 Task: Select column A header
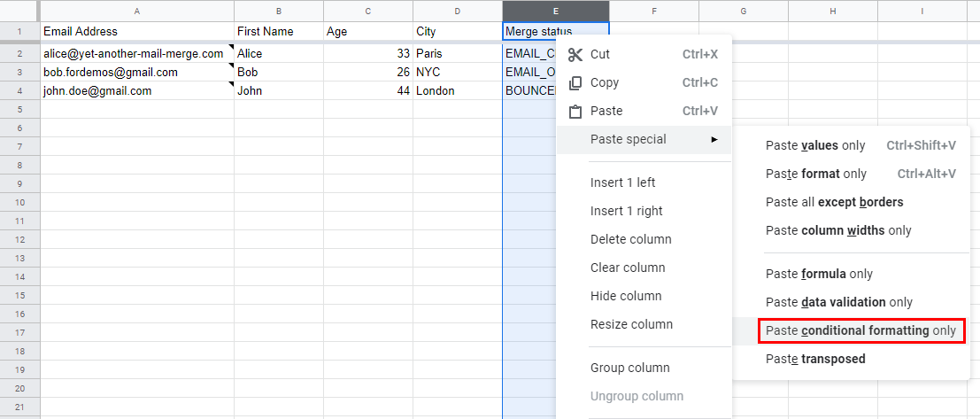click(x=137, y=11)
